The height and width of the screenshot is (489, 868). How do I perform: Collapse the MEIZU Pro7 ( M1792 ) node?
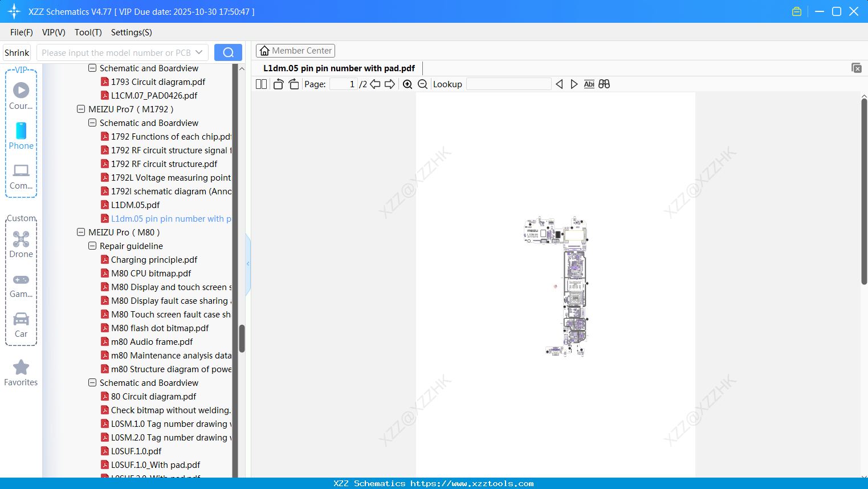coord(81,109)
